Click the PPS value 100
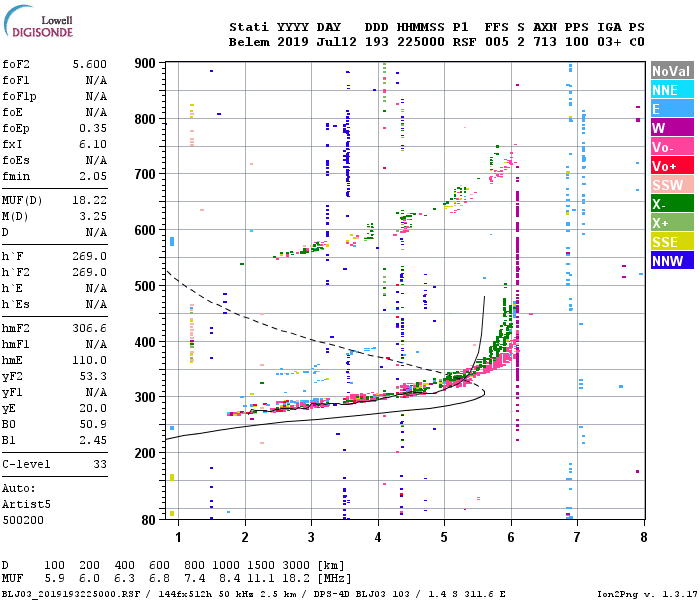 pyautogui.click(x=577, y=42)
